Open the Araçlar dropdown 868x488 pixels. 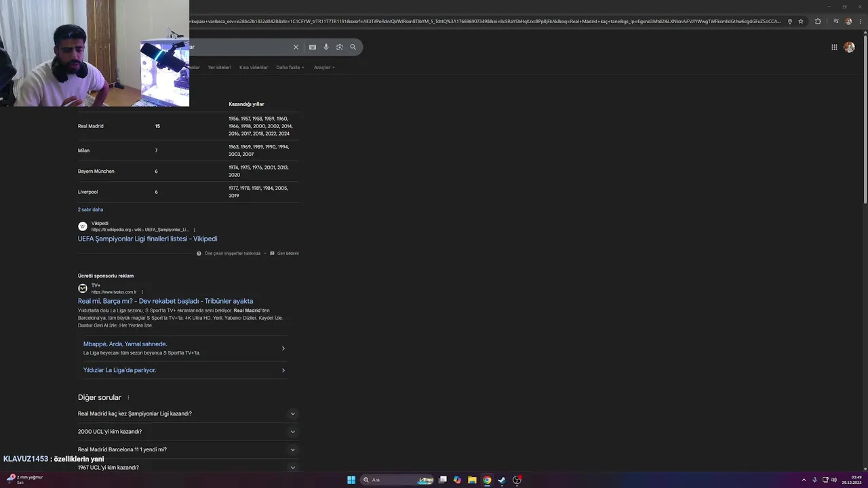click(x=324, y=67)
